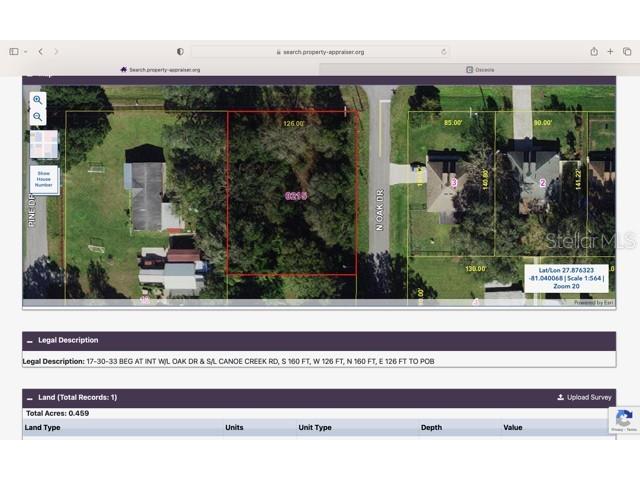Screen dimensions: 640x480
Task: Click the Upload Survey link
Action: [584, 397]
